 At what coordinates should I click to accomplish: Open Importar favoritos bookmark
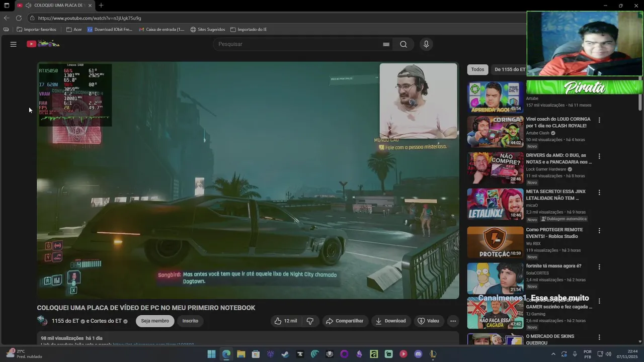[x=36, y=29]
